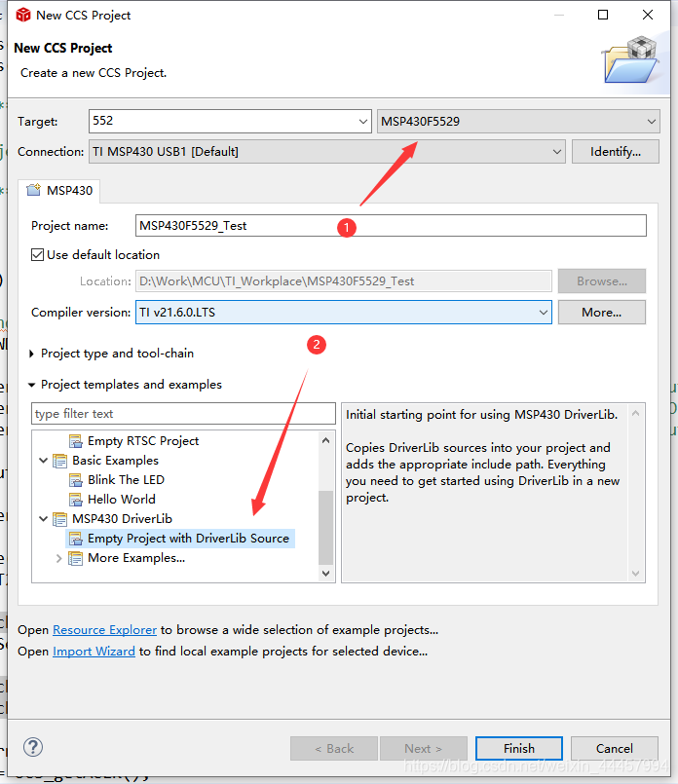This screenshot has width=678, height=784.
Task: Click the MSP430 DriverLib folder icon
Action: [x=60, y=519]
